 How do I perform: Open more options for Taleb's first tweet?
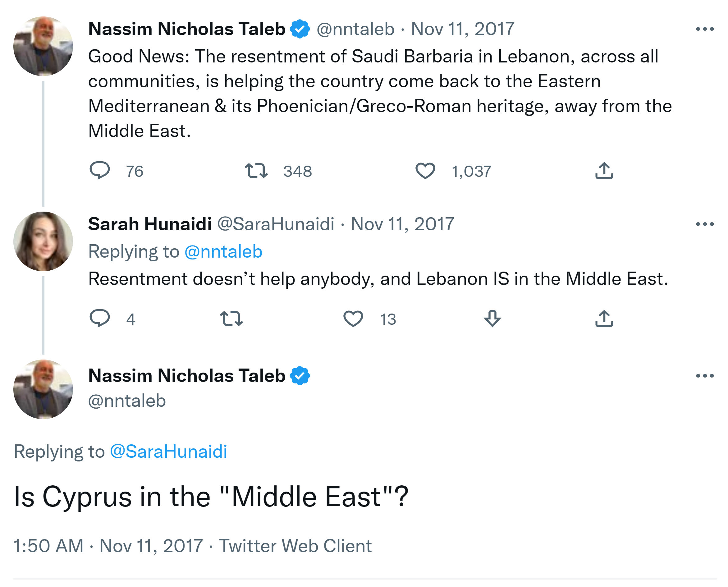705,29
